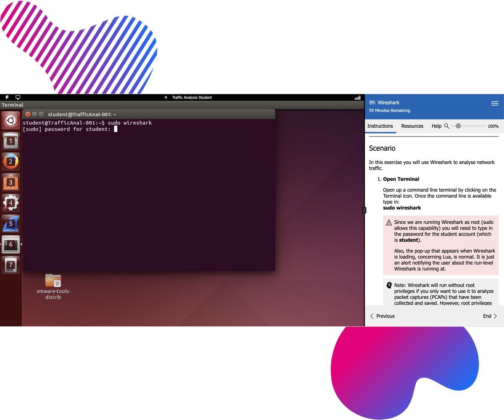
Task: Click the pin icon beside Traffic Analysis Student
Action: tap(166, 97)
